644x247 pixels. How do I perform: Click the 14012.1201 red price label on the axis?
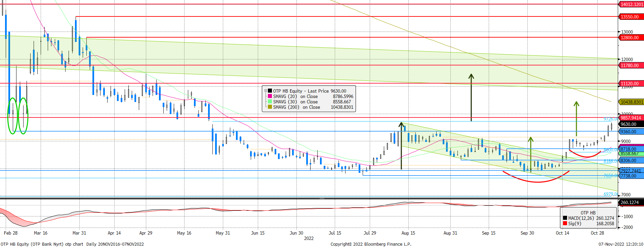point(632,4)
